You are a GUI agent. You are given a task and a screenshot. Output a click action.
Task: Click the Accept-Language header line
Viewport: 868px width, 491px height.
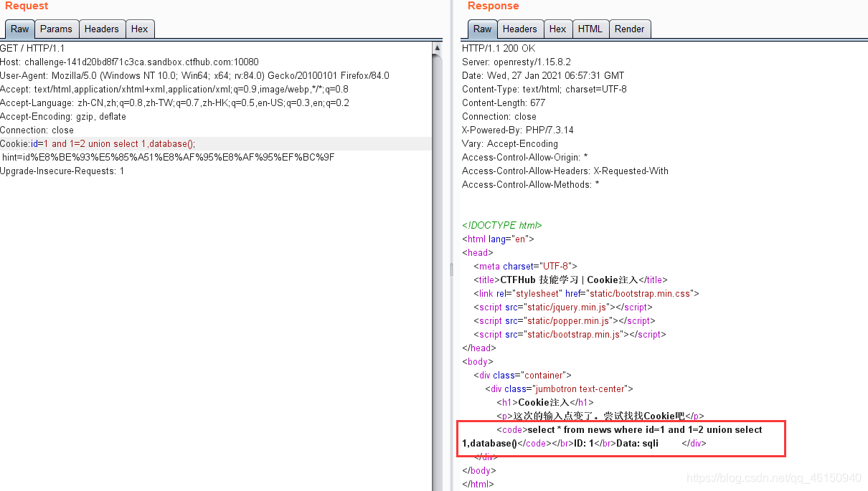[174, 103]
